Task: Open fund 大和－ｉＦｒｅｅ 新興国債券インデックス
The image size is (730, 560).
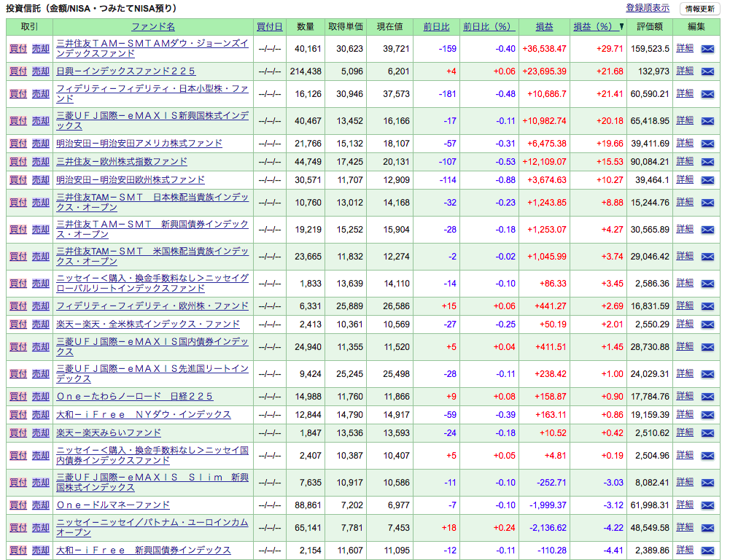Action: click(x=144, y=551)
